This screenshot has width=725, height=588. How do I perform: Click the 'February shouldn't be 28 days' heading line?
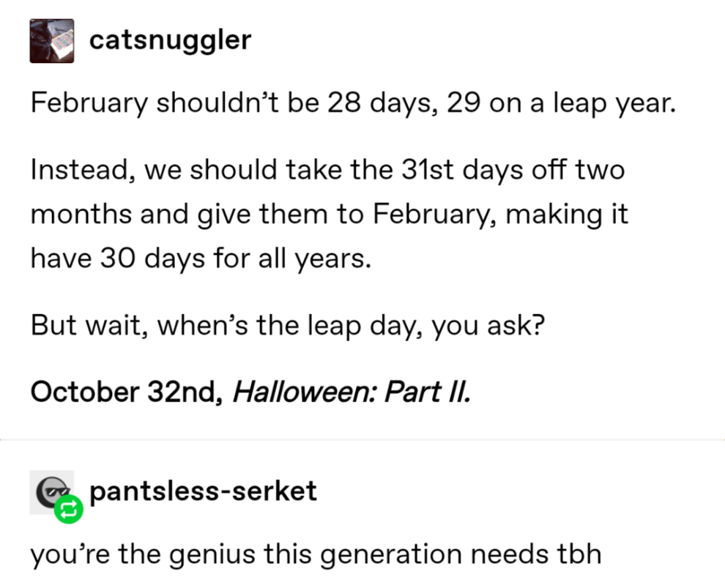(x=354, y=103)
